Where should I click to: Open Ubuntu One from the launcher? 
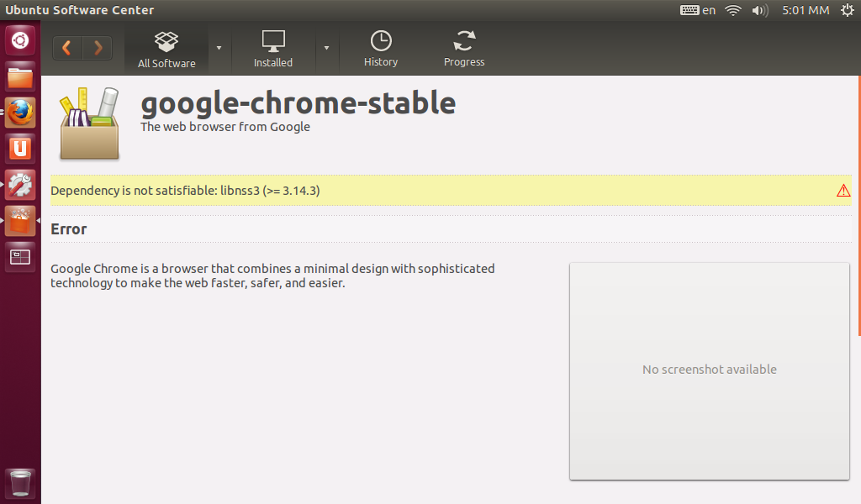20,149
